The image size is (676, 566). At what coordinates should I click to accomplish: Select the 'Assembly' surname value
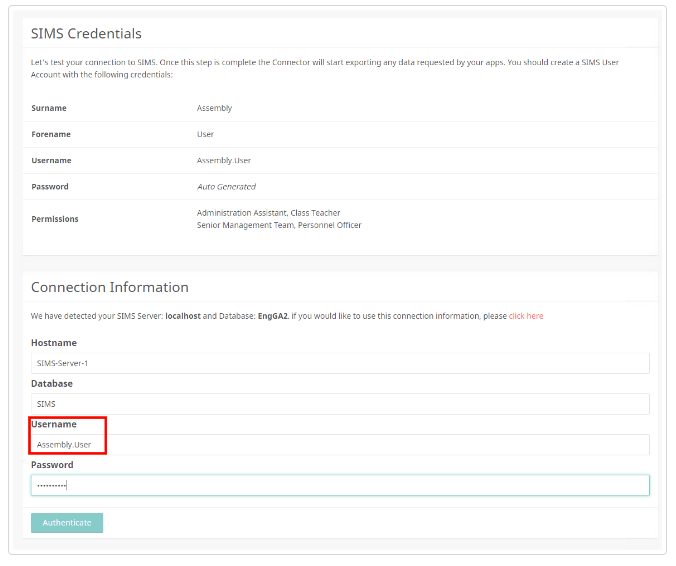click(x=214, y=108)
